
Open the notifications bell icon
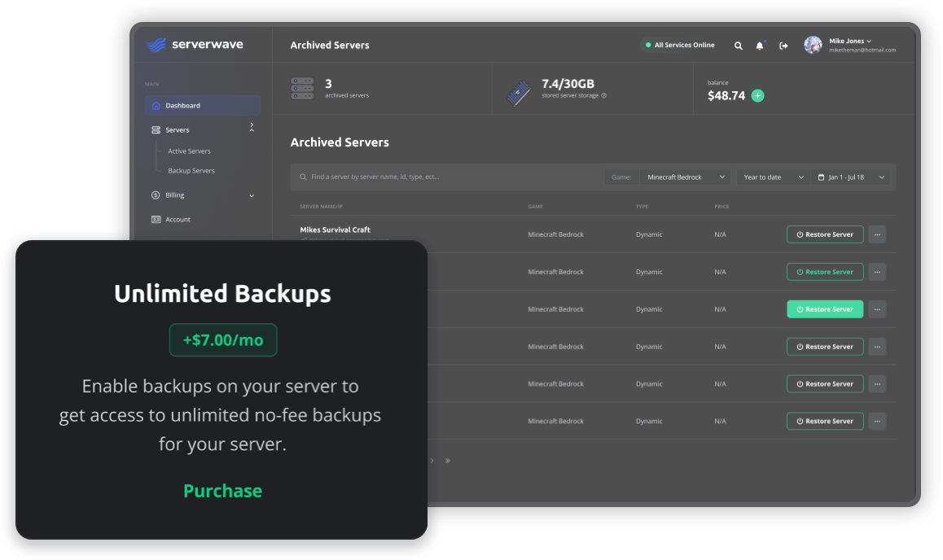click(x=760, y=46)
